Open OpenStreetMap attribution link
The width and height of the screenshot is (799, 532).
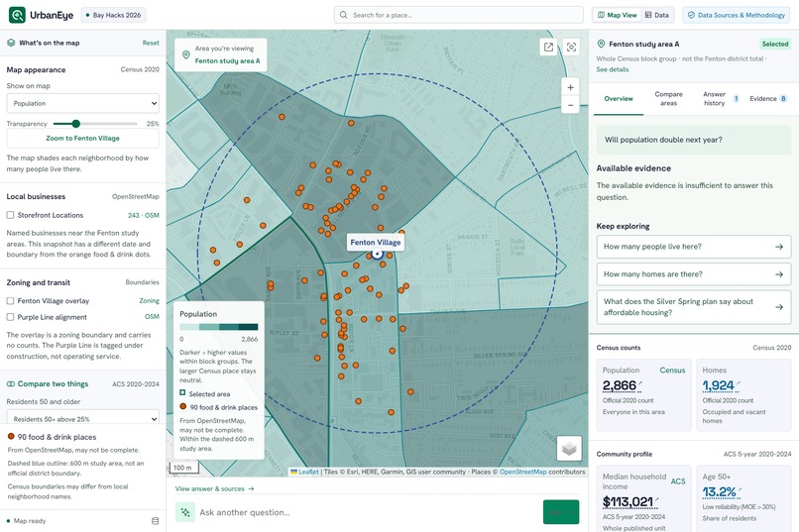[522, 472]
